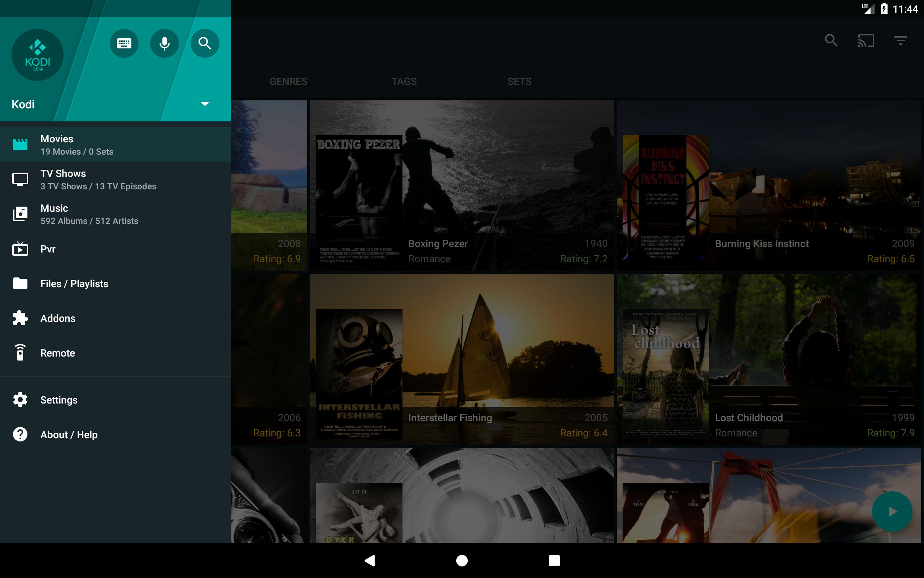
Task: Click 3 TV Shows / 13 TV Episodes subtitle
Action: click(x=98, y=186)
